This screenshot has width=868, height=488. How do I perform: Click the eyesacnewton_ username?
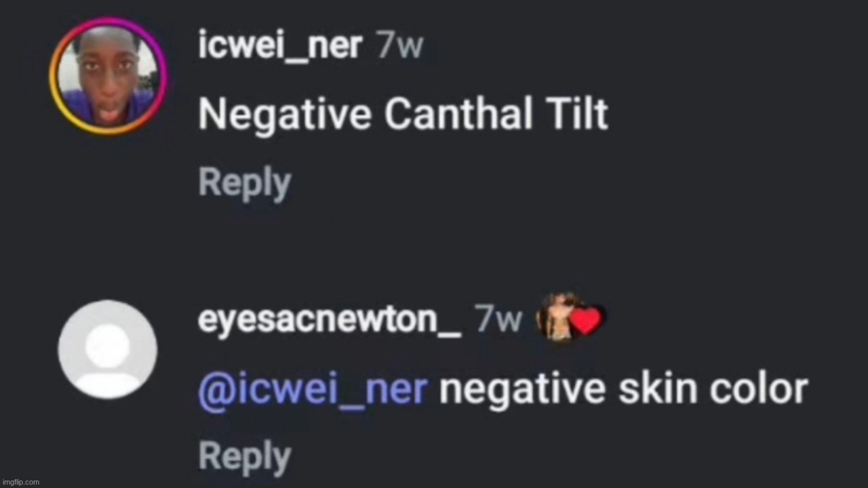pos(330,319)
